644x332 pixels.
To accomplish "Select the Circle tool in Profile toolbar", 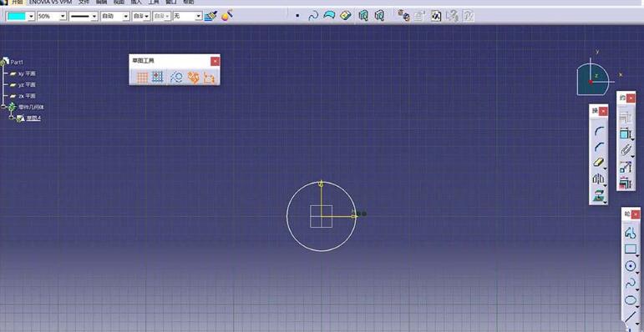I will point(631,266).
